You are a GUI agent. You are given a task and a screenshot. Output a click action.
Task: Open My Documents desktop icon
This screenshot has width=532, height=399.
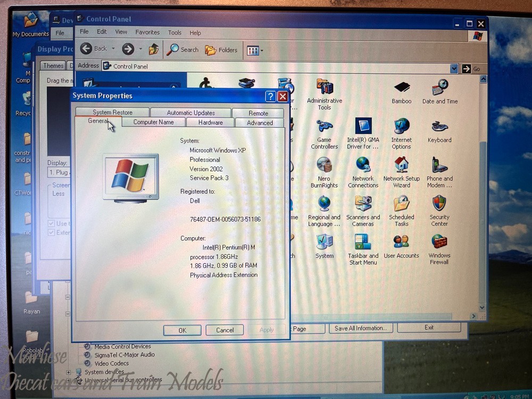tap(30, 24)
